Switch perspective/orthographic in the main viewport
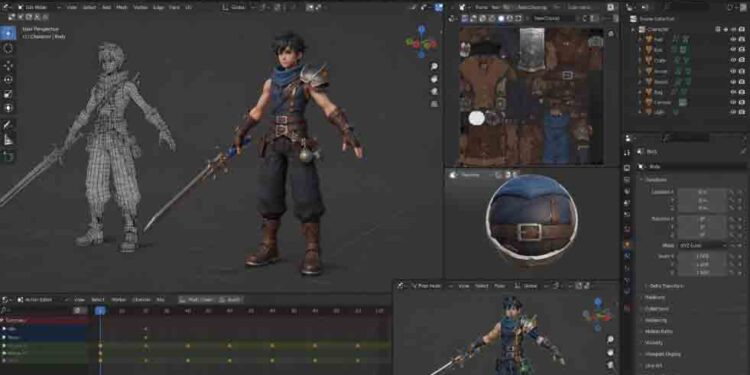This screenshot has width=750, height=375. click(x=434, y=104)
